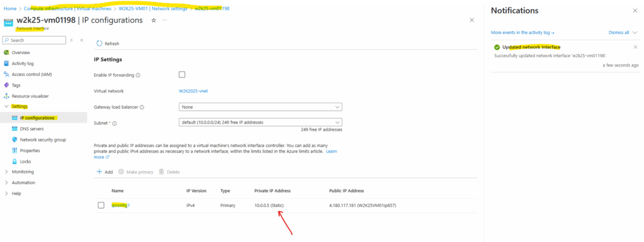Screen dimensions: 644x242
Task: Click the Activity log icon
Action: tap(6, 63)
